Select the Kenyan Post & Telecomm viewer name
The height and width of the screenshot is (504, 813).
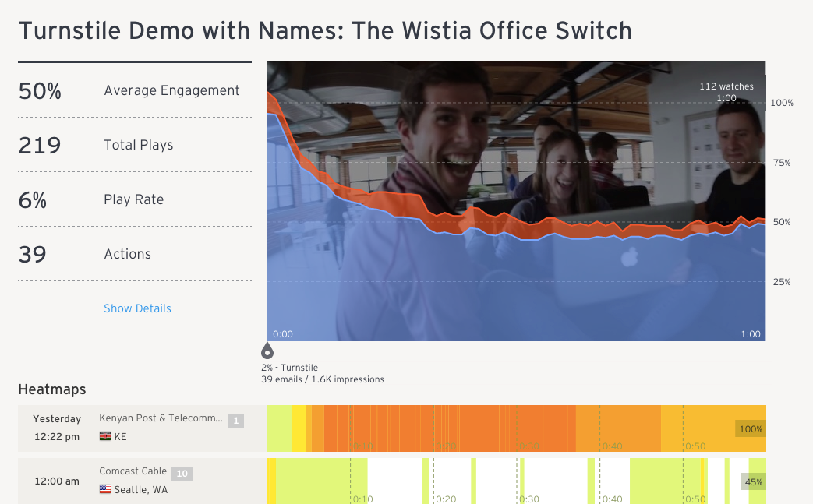[161, 418]
